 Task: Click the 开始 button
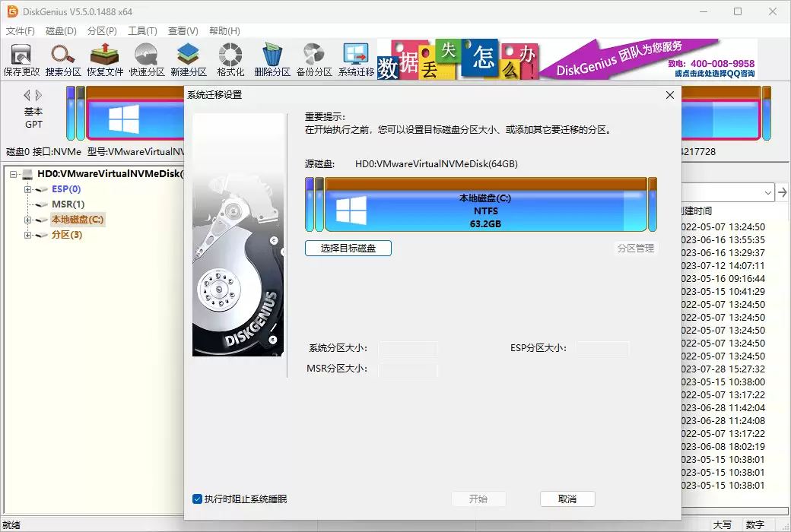[x=478, y=499]
